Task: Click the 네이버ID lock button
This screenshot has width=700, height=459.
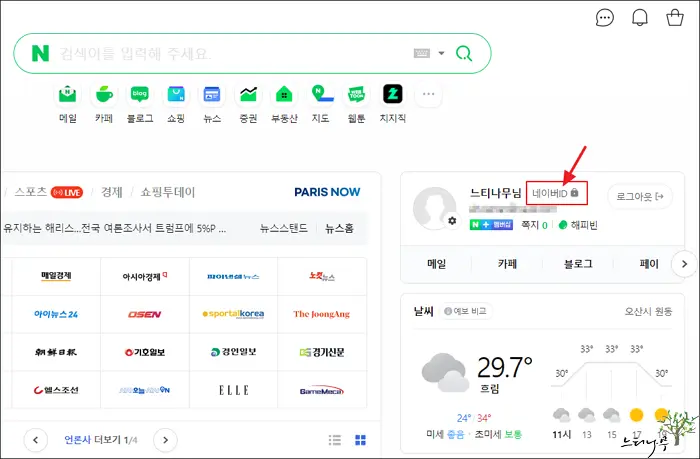Action: click(556, 193)
